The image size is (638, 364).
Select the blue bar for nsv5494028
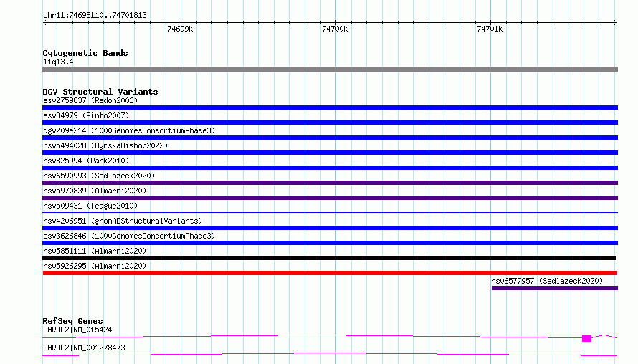[x=330, y=153]
